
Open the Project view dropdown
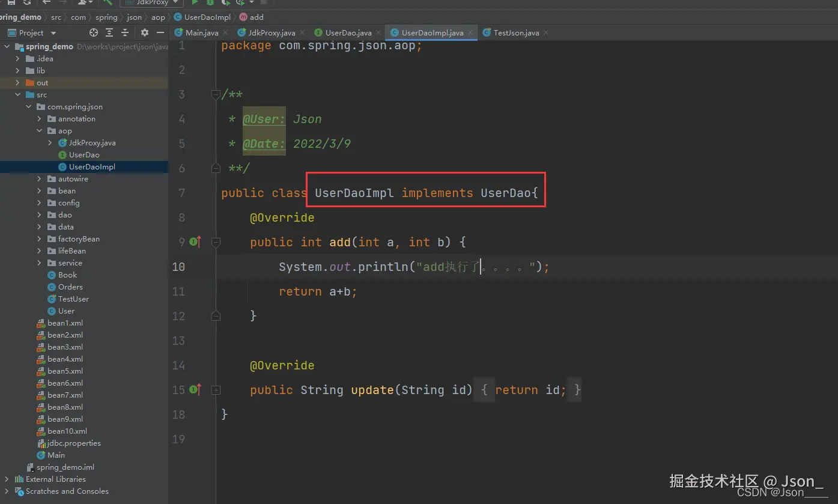(x=53, y=33)
